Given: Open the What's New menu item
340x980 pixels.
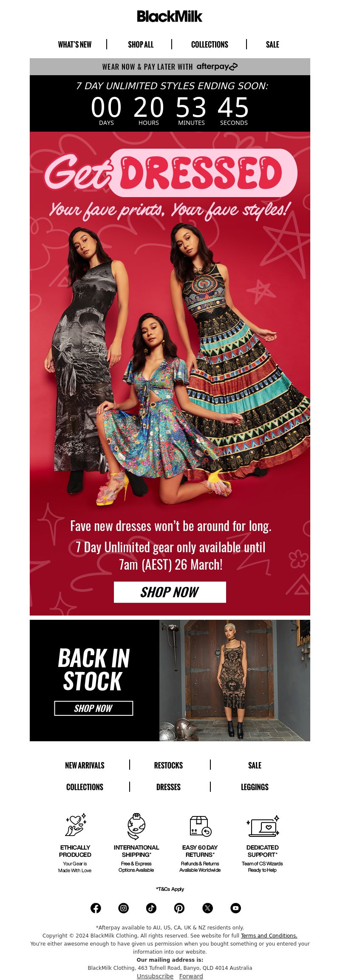Looking at the screenshot, I should (x=75, y=45).
